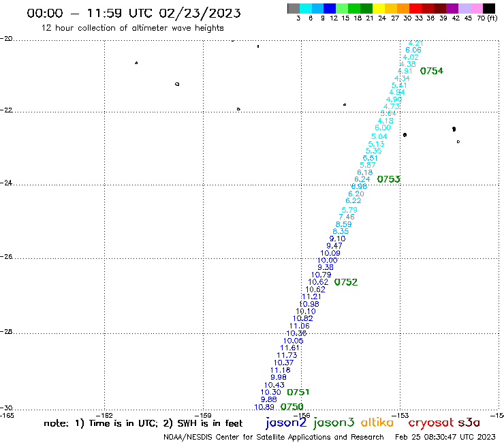Click the wave height value 8.59
504x443 pixels.
point(344,224)
